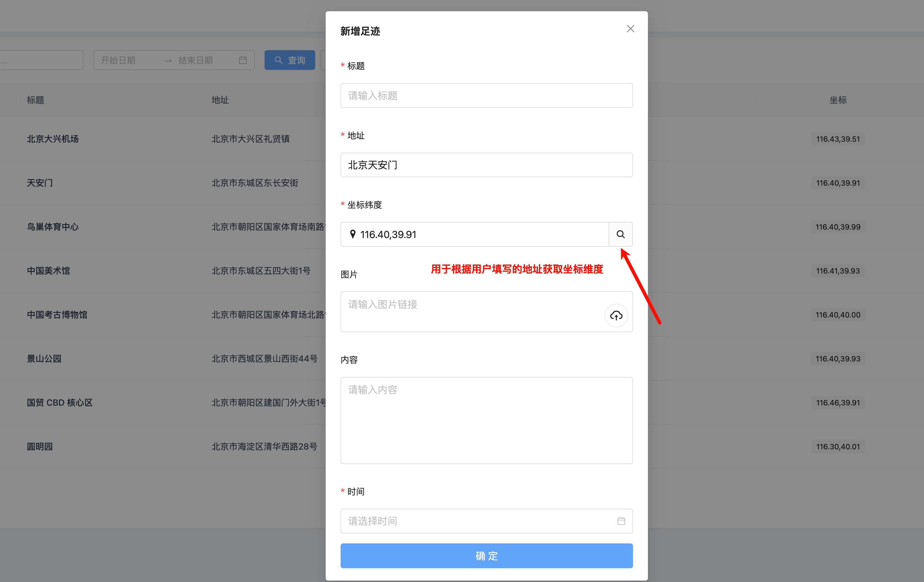Click the 请输入内容 content textarea
The width and height of the screenshot is (924, 582).
click(x=487, y=421)
